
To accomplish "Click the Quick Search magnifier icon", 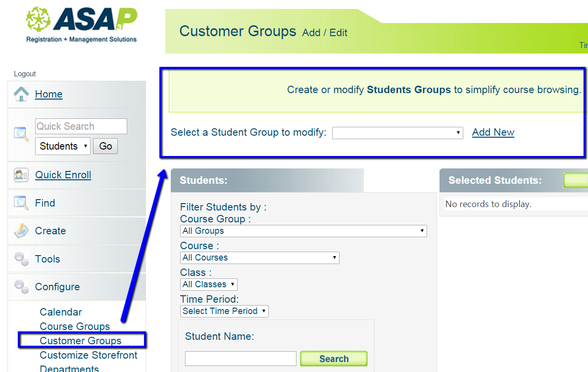I will pos(21,134).
